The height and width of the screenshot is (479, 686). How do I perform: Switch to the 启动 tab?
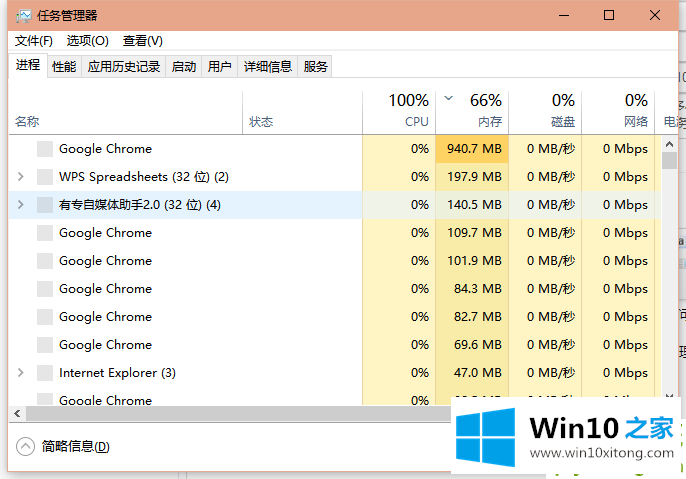coord(184,66)
